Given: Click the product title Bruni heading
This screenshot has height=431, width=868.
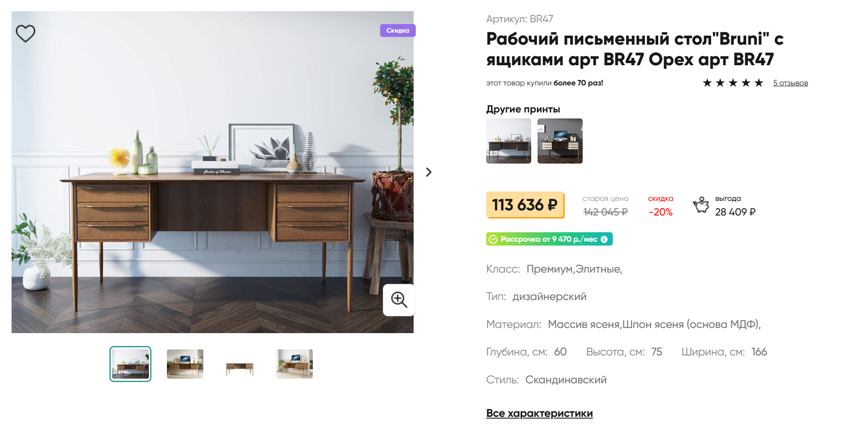Looking at the screenshot, I should [635, 49].
